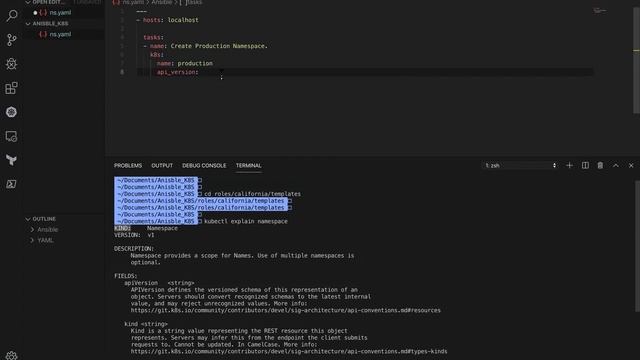Click 'KIND:' highlighted text in terminal

point(122,228)
